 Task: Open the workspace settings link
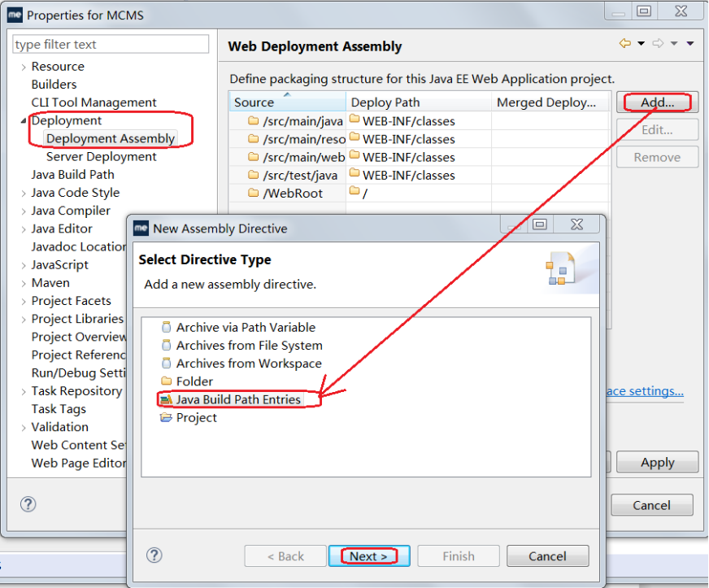click(645, 391)
